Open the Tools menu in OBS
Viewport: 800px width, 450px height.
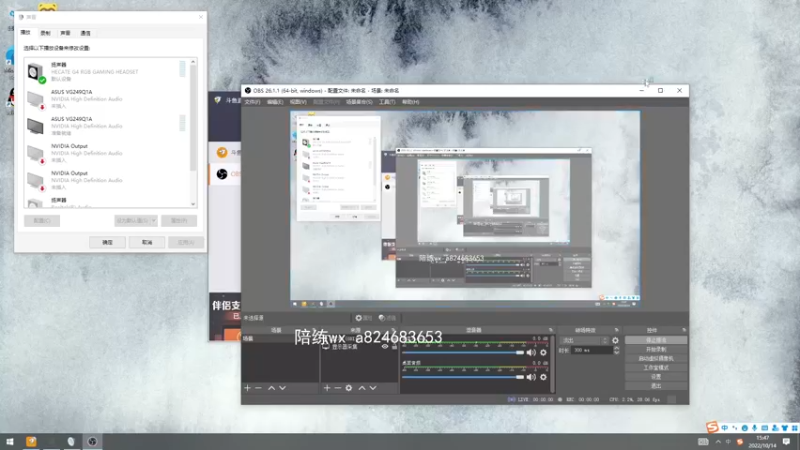(387, 102)
